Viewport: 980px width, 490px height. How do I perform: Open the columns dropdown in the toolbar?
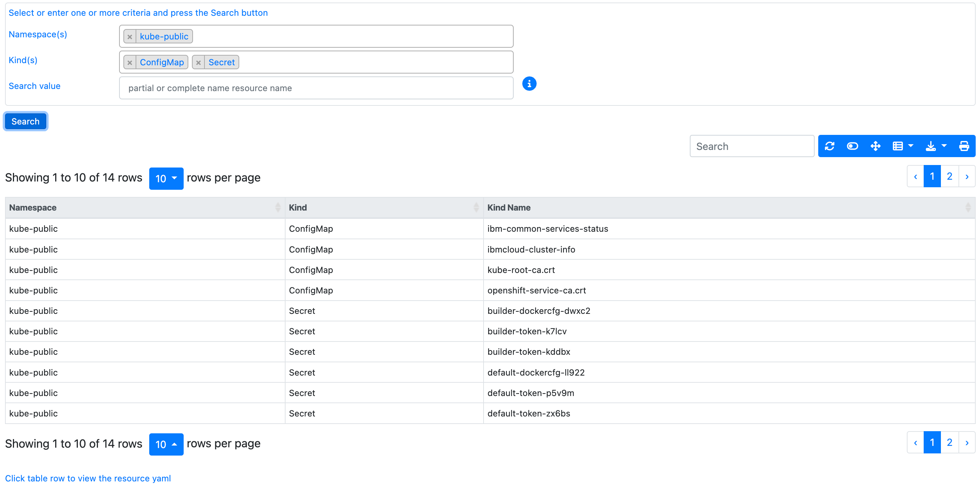coord(903,146)
